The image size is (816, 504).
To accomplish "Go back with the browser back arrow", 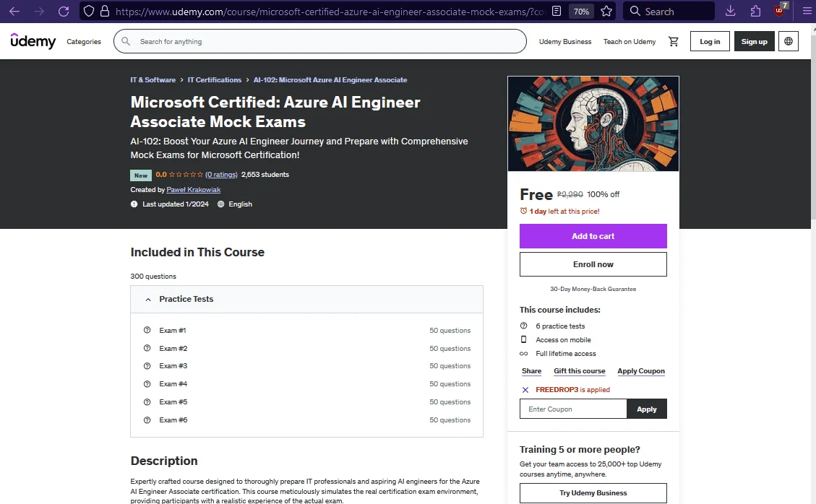I will point(14,11).
